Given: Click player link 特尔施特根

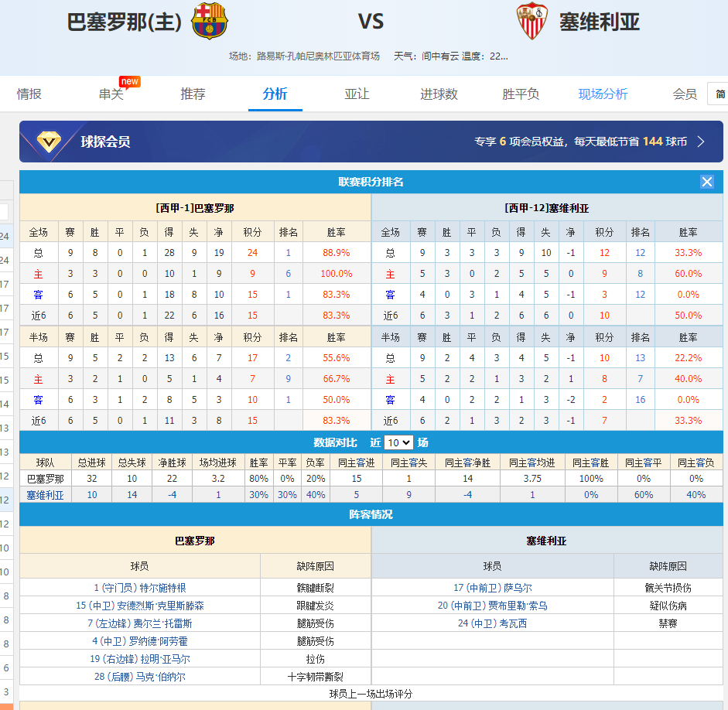Looking at the screenshot, I should [x=140, y=588].
